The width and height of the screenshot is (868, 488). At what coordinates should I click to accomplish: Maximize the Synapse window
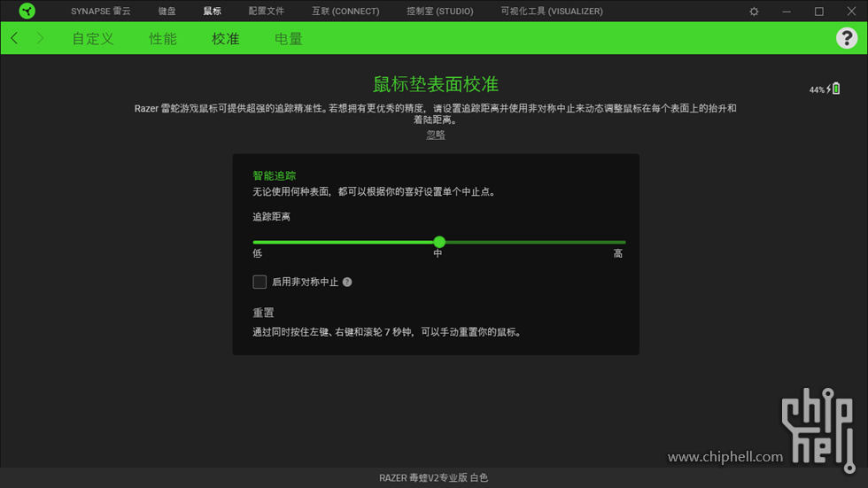pos(819,11)
